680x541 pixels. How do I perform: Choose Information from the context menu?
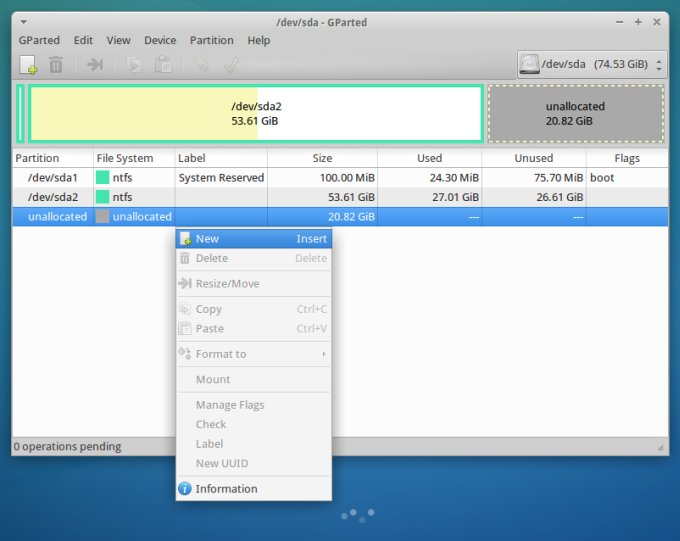pos(254,489)
